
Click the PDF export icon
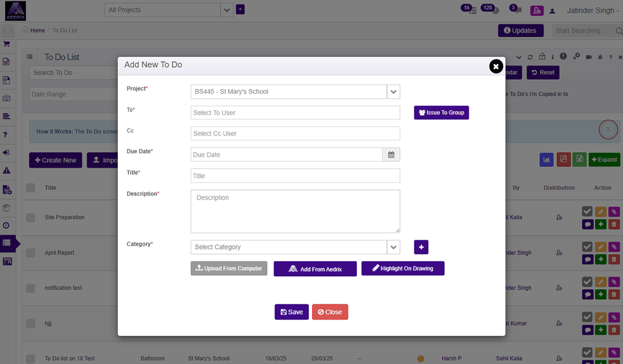pyautogui.click(x=563, y=159)
